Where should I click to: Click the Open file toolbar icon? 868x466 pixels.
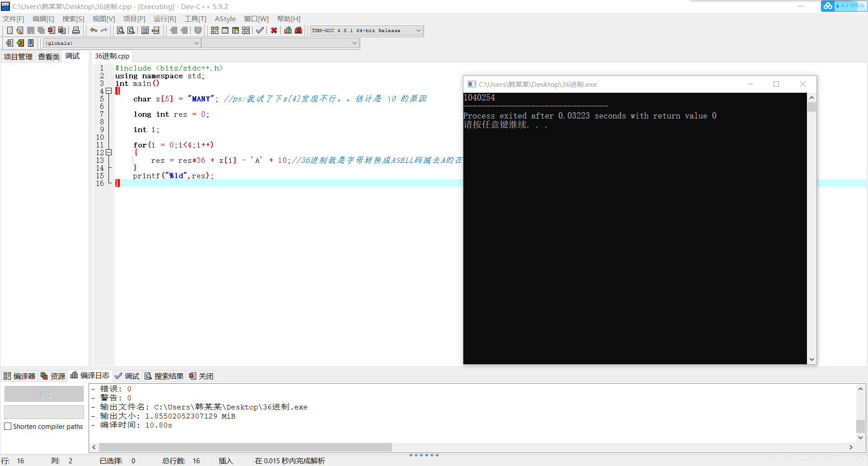(20, 30)
